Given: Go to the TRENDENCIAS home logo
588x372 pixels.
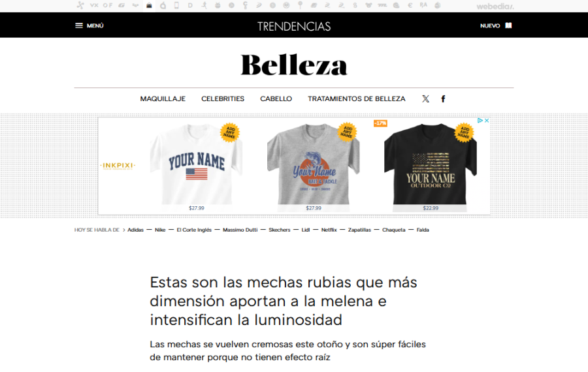Looking at the screenshot, I should click(x=294, y=26).
